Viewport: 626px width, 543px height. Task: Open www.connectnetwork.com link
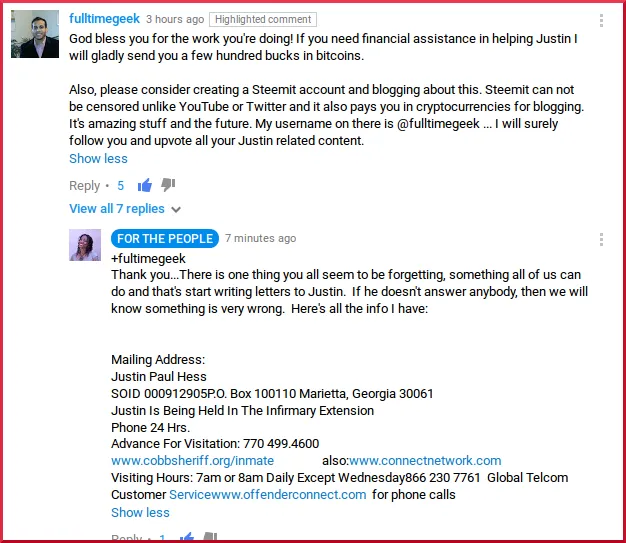[425, 460]
